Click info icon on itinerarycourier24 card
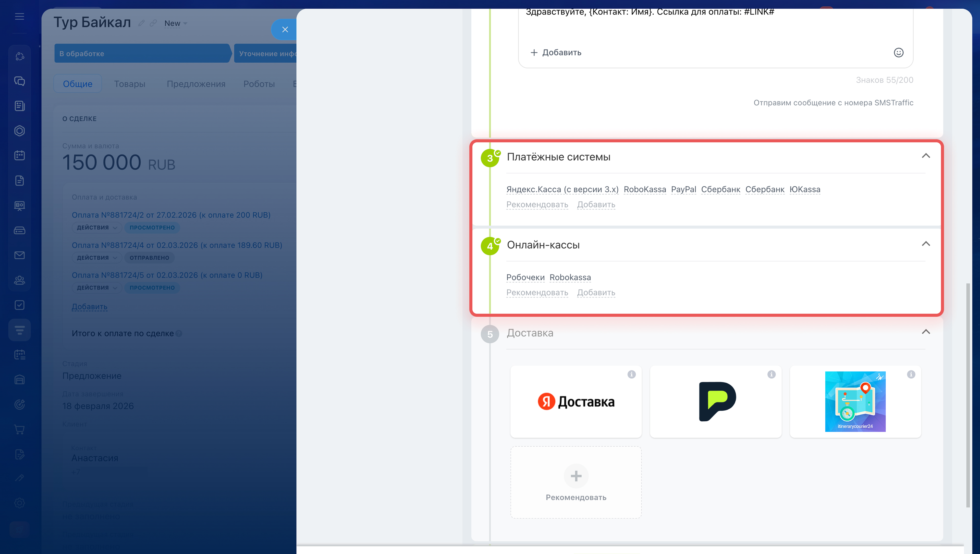 [911, 374]
